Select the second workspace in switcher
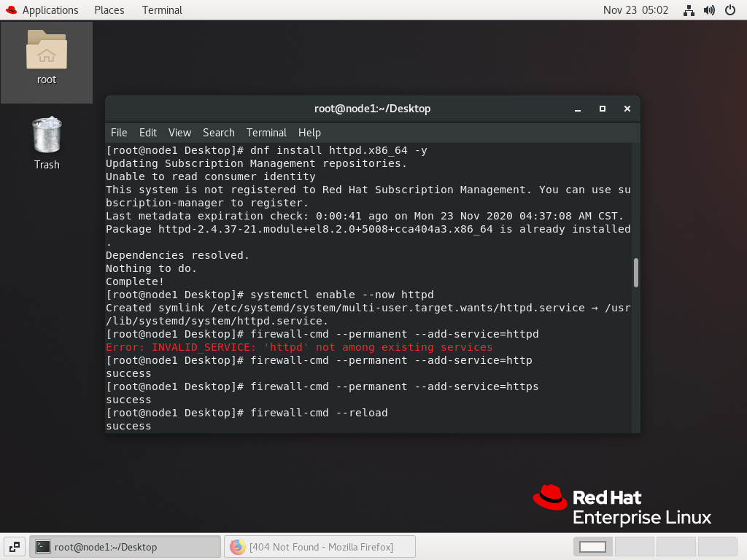 pyautogui.click(x=635, y=547)
